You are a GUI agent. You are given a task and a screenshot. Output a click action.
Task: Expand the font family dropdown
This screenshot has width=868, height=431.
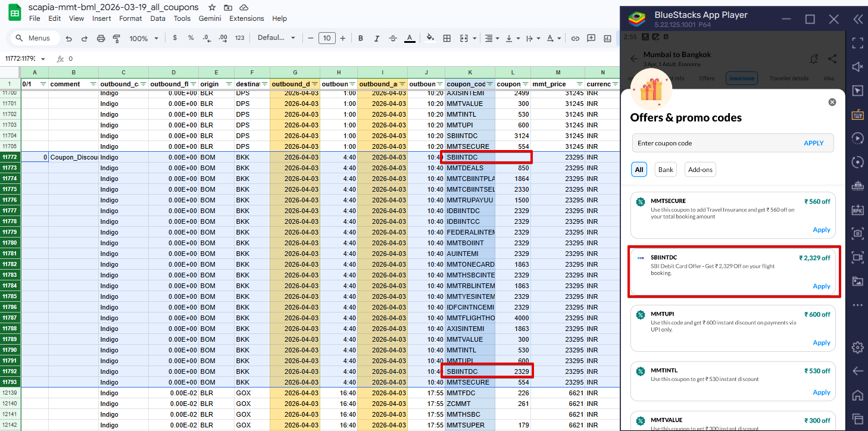[276, 38]
